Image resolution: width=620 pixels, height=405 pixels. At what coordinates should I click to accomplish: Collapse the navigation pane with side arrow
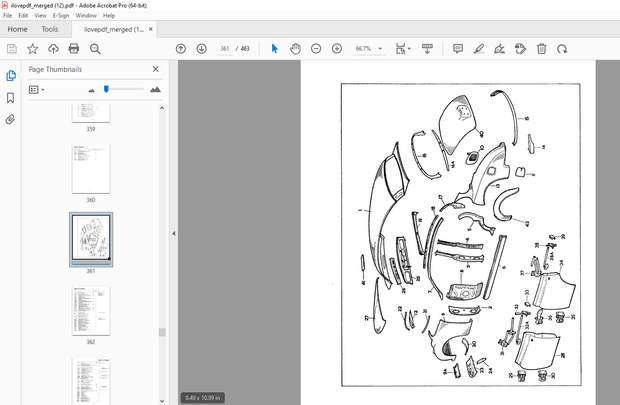pos(174,233)
